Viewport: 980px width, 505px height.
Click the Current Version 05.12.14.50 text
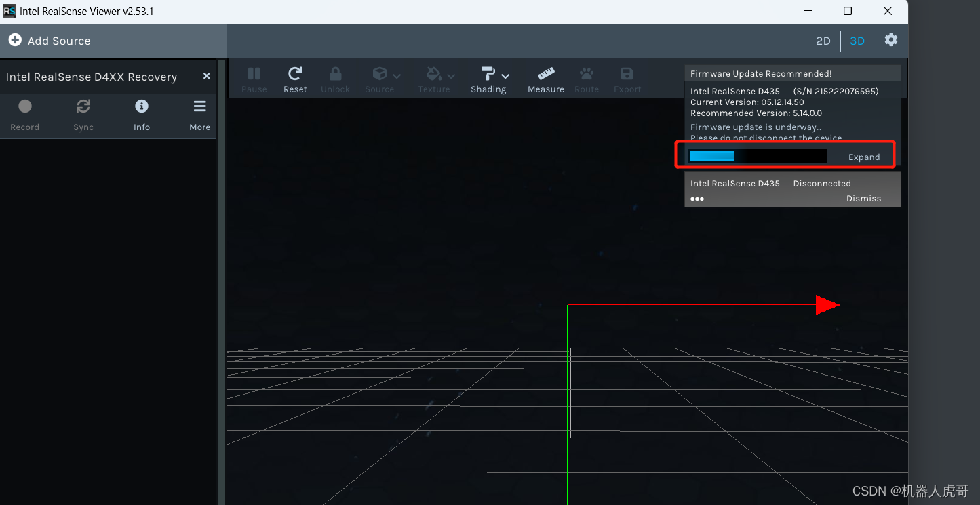pyautogui.click(x=747, y=102)
